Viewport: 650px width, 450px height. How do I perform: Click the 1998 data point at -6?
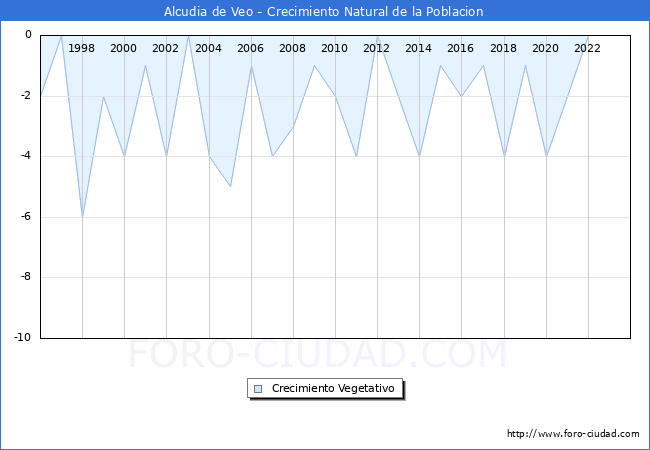coord(82,217)
